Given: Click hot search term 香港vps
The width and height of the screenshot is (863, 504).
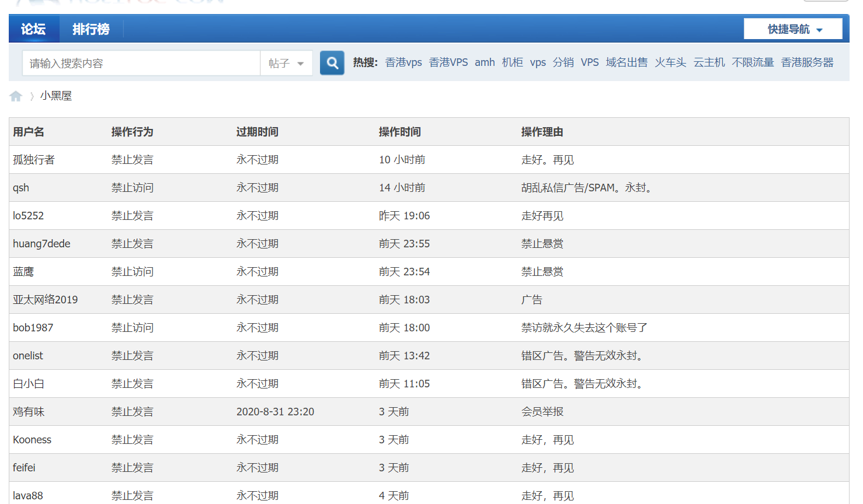Looking at the screenshot, I should click(403, 62).
